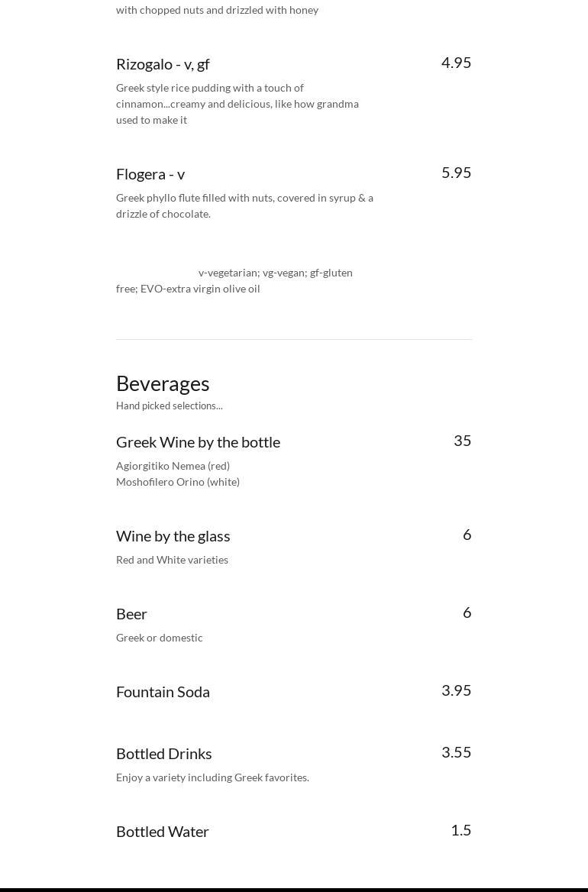This screenshot has width=588, height=892.
Task: Click Red and White varieties description
Action: pos(172,560)
